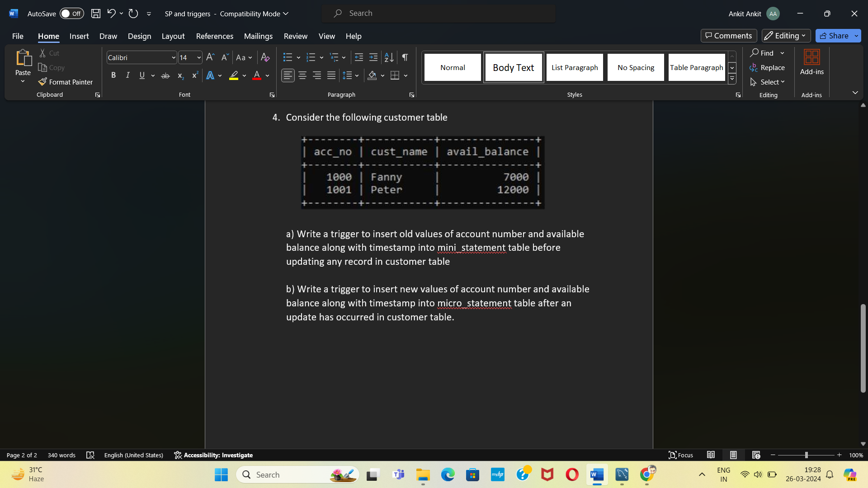The height and width of the screenshot is (488, 868).
Task: Expand the Styles gallery more arrow
Action: (732, 79)
